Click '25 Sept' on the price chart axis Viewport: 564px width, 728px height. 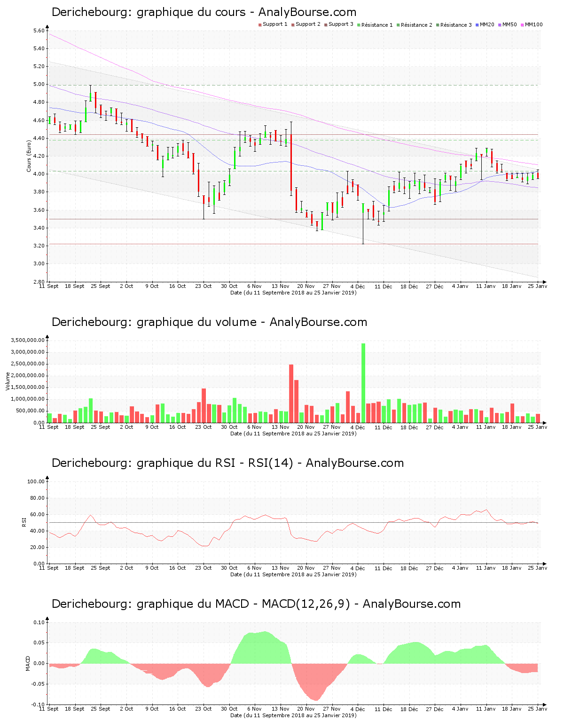click(x=101, y=286)
